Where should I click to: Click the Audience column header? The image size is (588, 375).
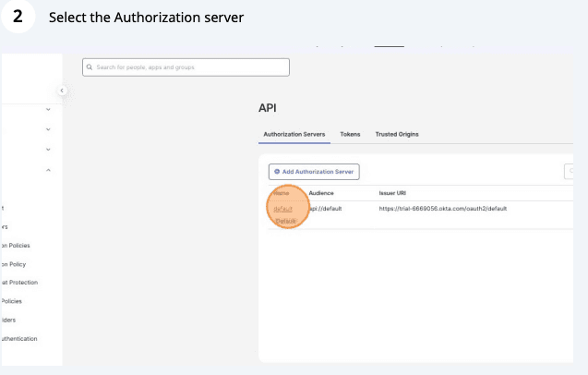click(x=321, y=193)
